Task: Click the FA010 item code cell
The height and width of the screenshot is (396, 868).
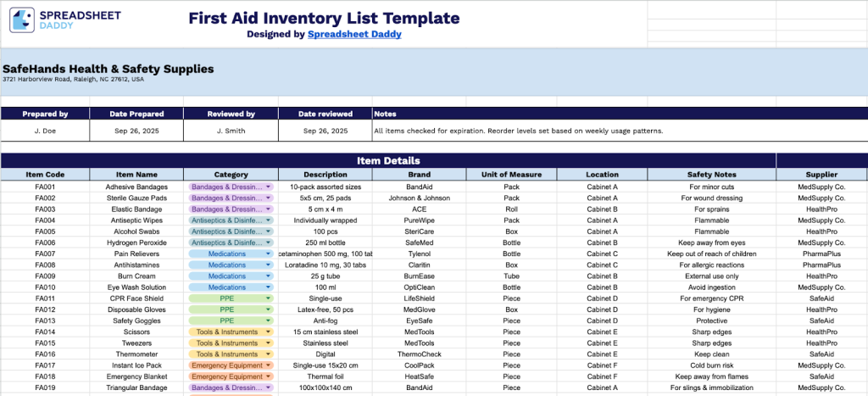Action: 45,287
